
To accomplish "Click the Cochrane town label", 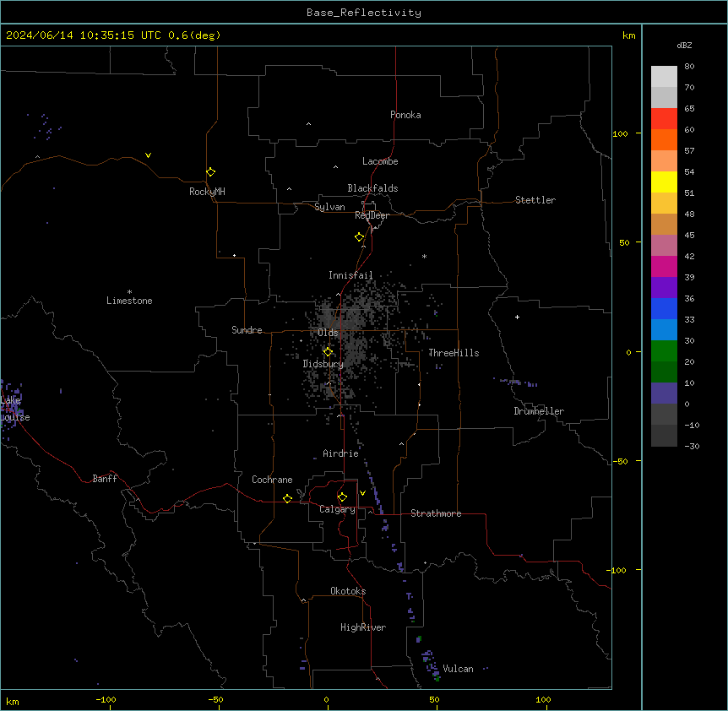I will click(272, 480).
